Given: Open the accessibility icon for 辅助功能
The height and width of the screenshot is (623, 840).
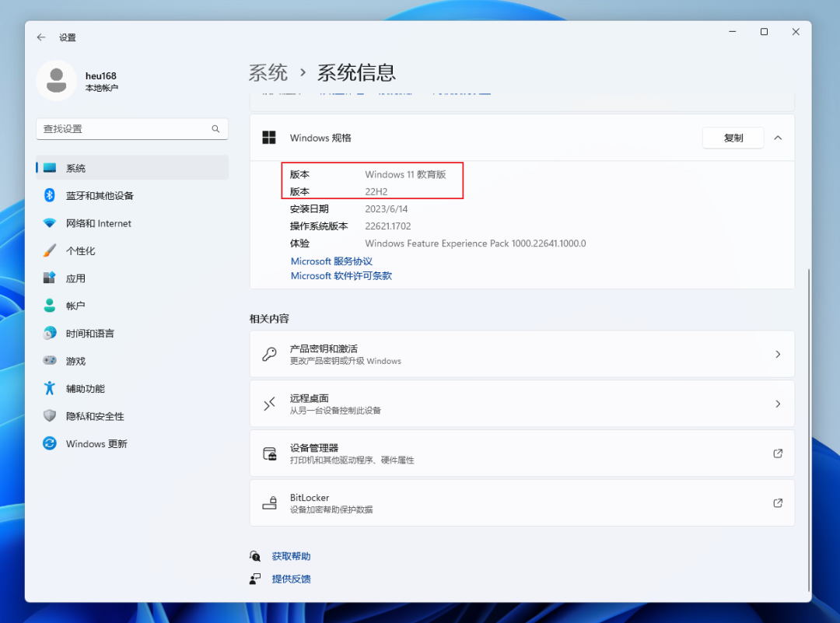Looking at the screenshot, I should 50,388.
